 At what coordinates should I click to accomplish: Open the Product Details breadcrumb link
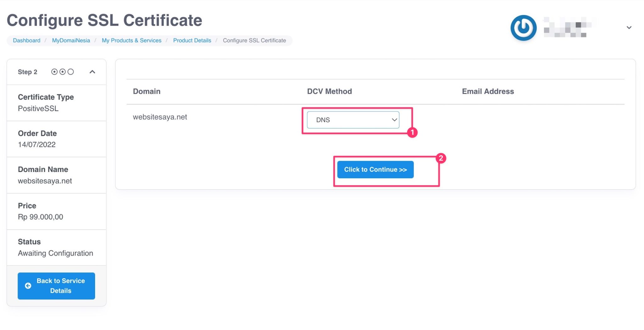click(192, 40)
